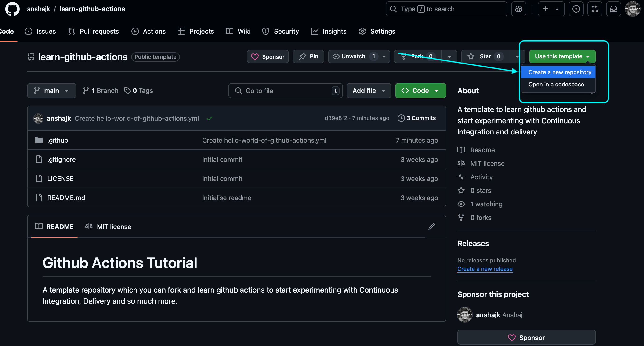This screenshot has height=346, width=644.
Task: Focus the Go to file search box
Action: [x=285, y=91]
